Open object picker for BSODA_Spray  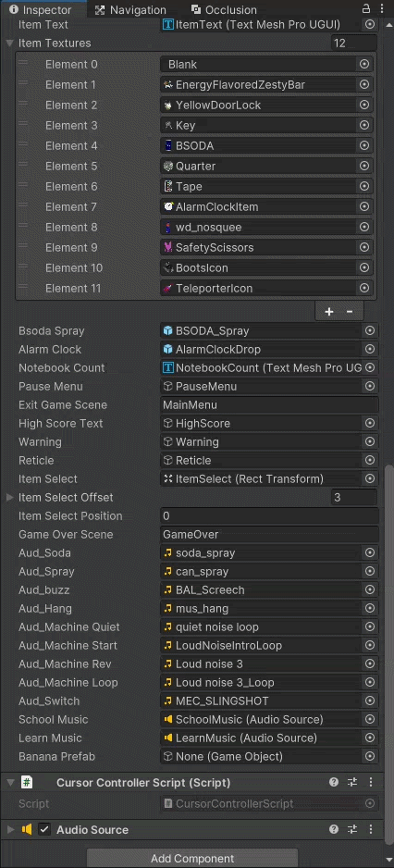pyautogui.click(x=370, y=331)
